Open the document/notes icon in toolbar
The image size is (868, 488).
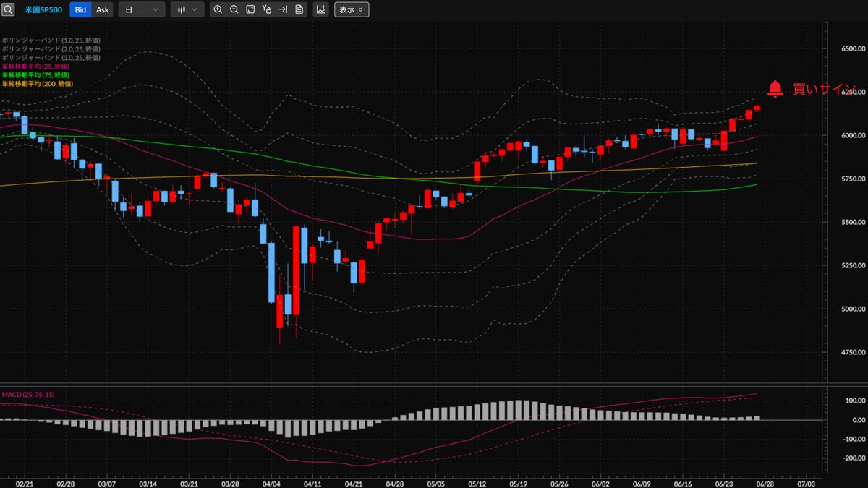click(x=299, y=9)
